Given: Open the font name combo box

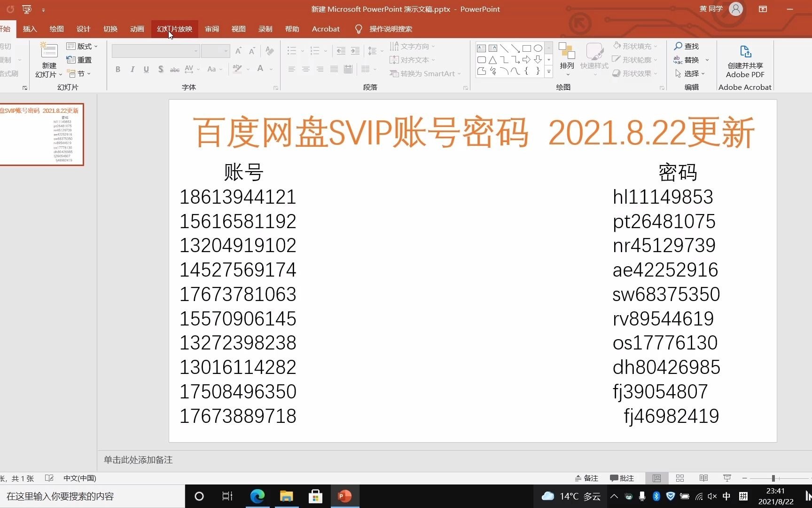Looking at the screenshot, I should pyautogui.click(x=156, y=51).
